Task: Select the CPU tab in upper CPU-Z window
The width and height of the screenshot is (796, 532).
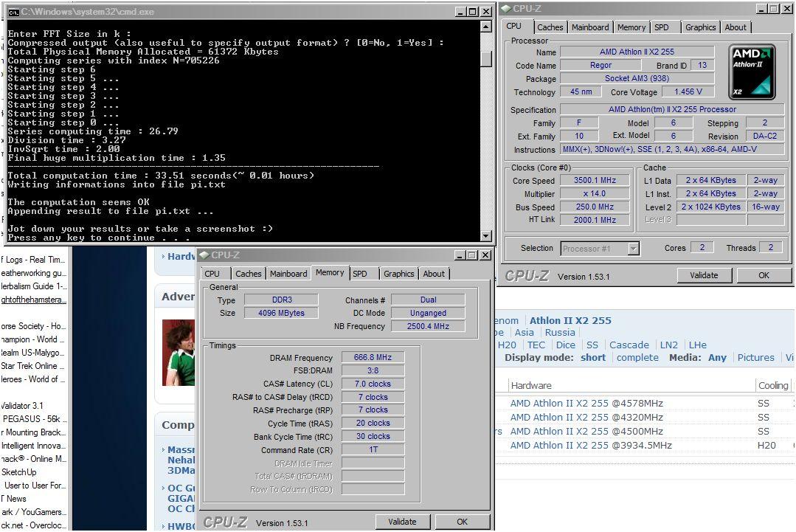Action: 513,26
